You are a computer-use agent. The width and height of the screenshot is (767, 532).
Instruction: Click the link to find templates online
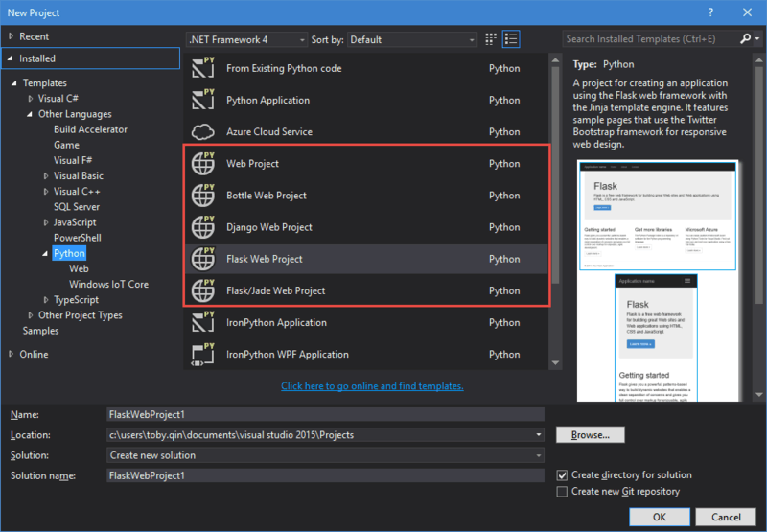point(372,385)
